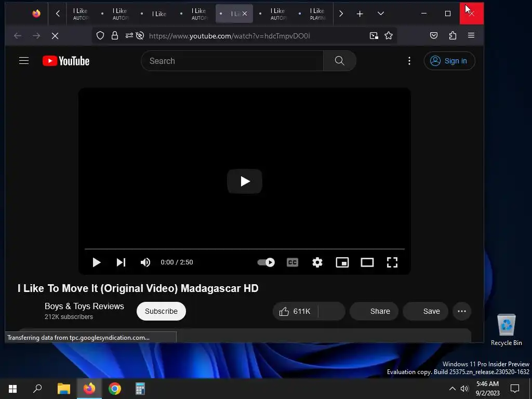Click the 212K subscribers text
532x399 pixels.
pyautogui.click(x=69, y=317)
